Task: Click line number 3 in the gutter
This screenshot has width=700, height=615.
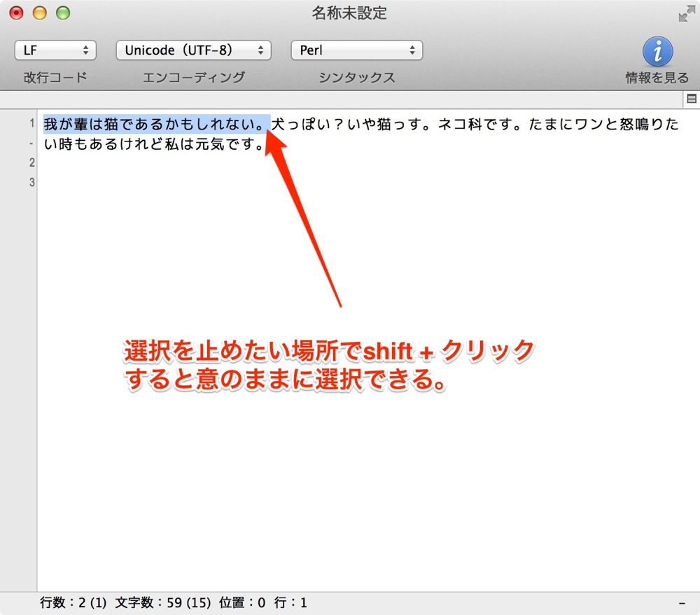Action: coord(31,182)
